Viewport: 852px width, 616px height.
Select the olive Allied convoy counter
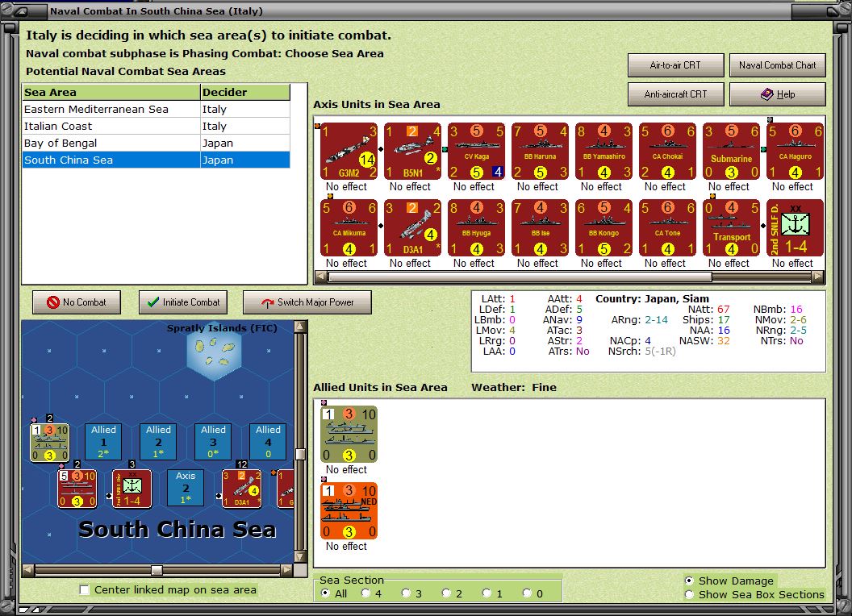[349, 434]
